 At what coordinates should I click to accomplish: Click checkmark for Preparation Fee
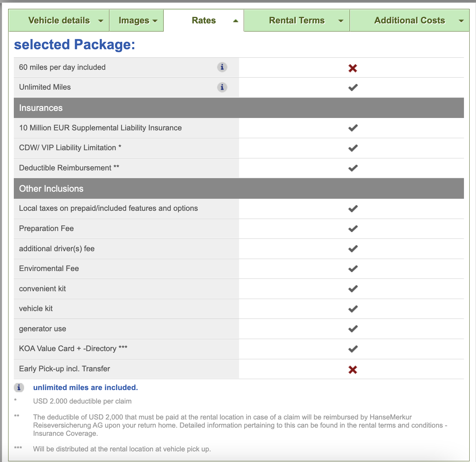pos(353,229)
